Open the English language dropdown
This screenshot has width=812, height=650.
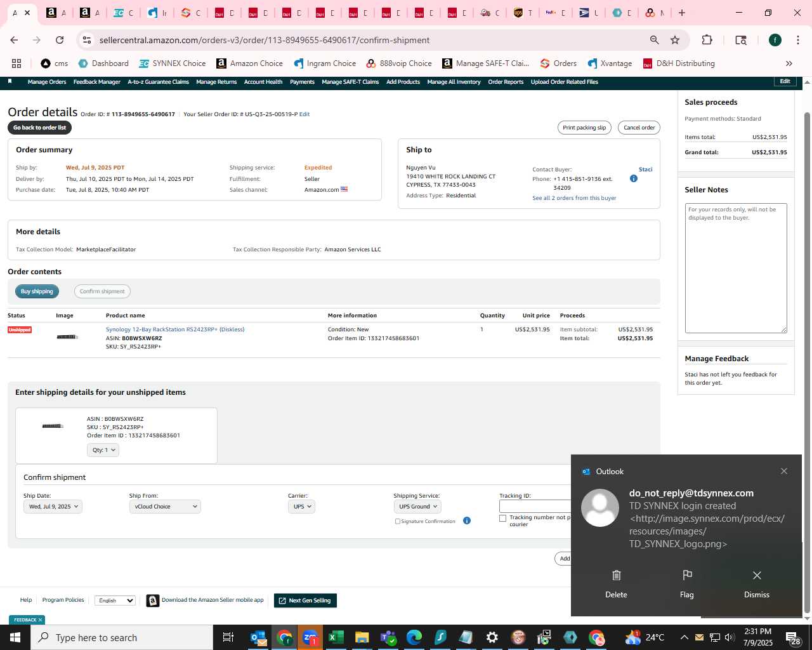[115, 600]
